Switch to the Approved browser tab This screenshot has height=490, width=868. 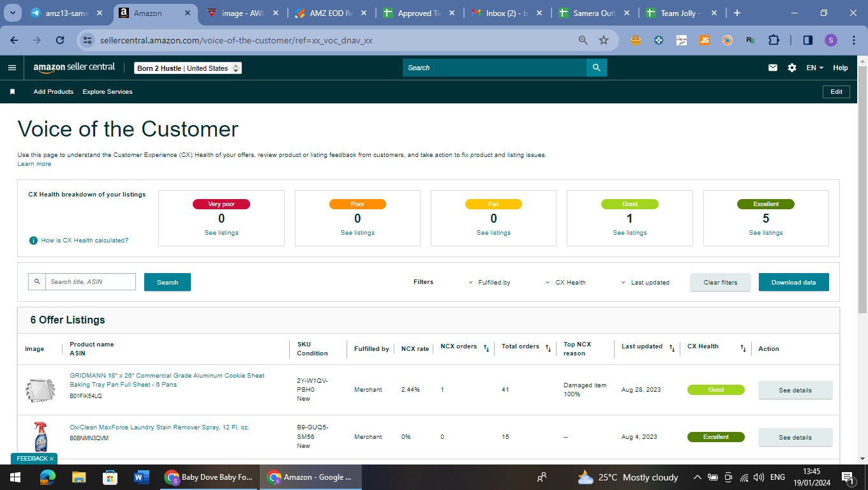pos(418,13)
